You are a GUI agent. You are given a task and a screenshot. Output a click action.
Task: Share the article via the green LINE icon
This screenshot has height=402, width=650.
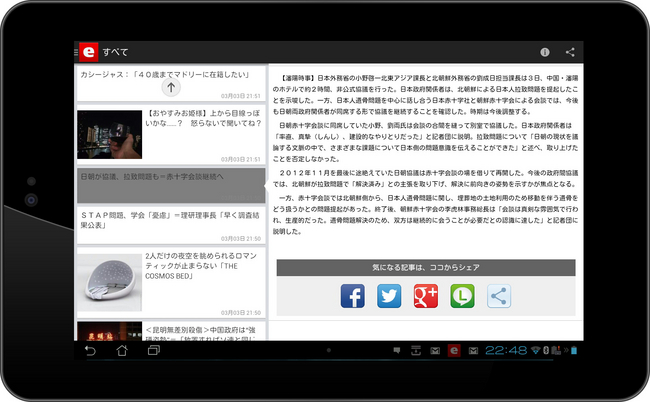(462, 295)
